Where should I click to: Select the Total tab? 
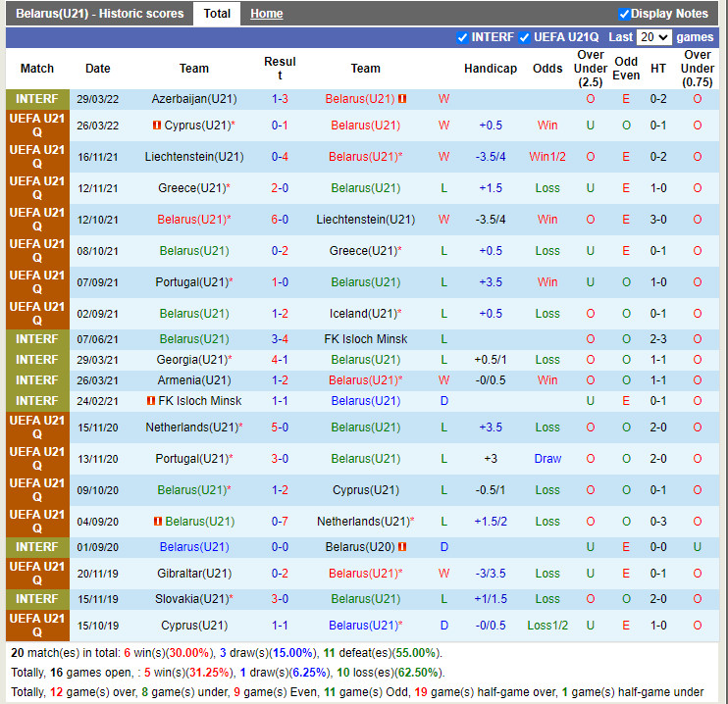217,14
